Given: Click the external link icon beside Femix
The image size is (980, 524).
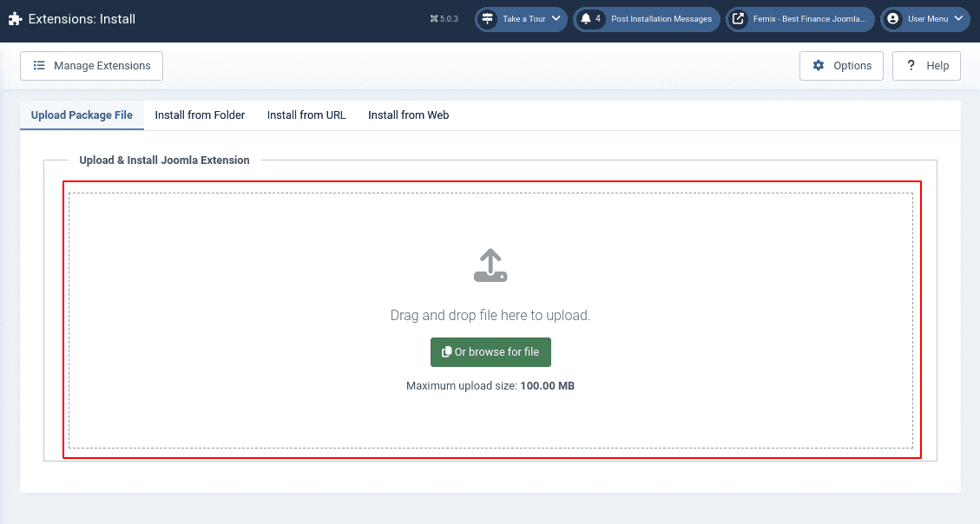Looking at the screenshot, I should point(738,19).
